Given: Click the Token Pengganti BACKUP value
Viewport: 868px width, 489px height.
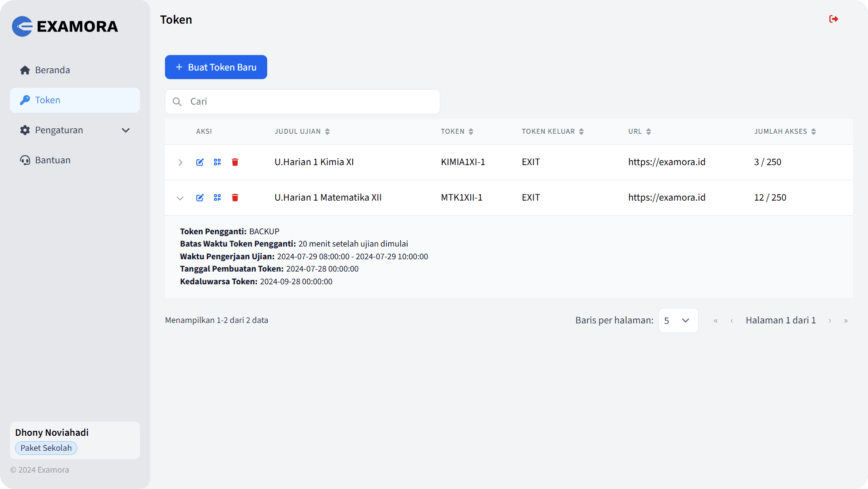Looking at the screenshot, I should click(264, 232).
